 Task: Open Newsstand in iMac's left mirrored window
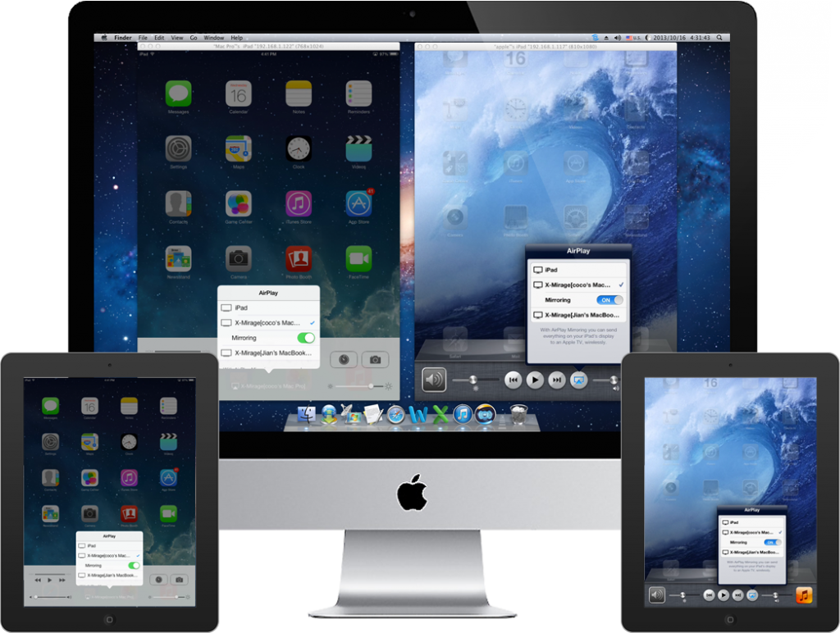coord(178,258)
